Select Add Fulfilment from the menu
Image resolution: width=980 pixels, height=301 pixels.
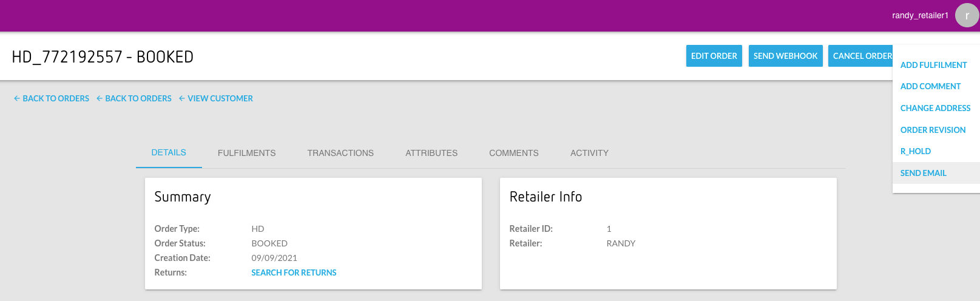pos(933,65)
